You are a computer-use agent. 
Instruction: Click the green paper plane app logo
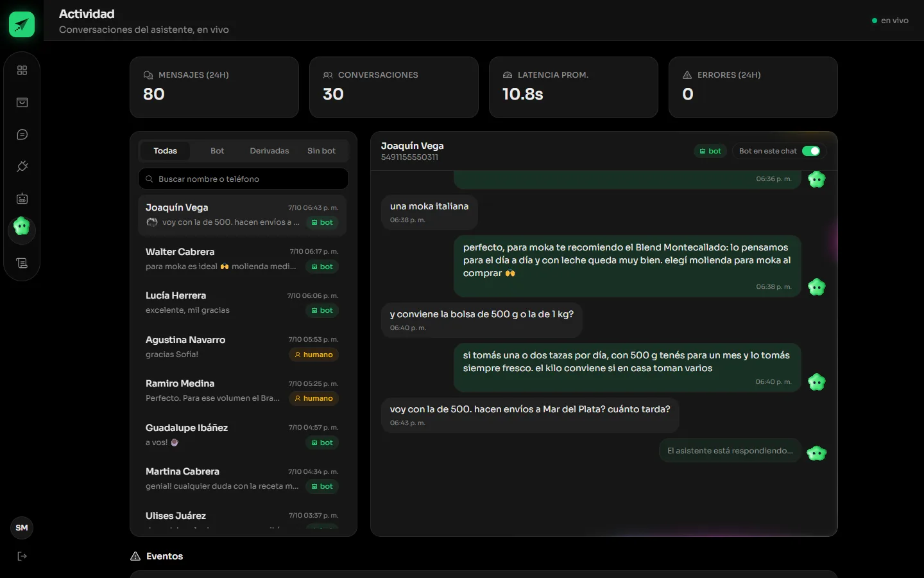pos(22,24)
